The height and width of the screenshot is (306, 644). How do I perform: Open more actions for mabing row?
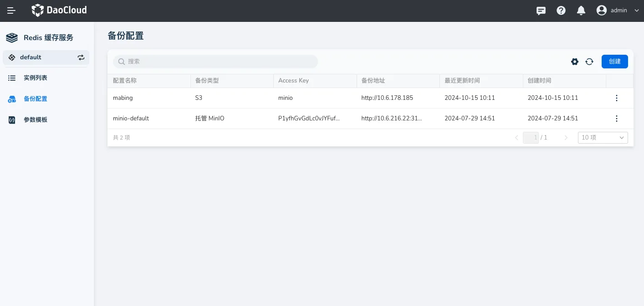[x=617, y=98]
